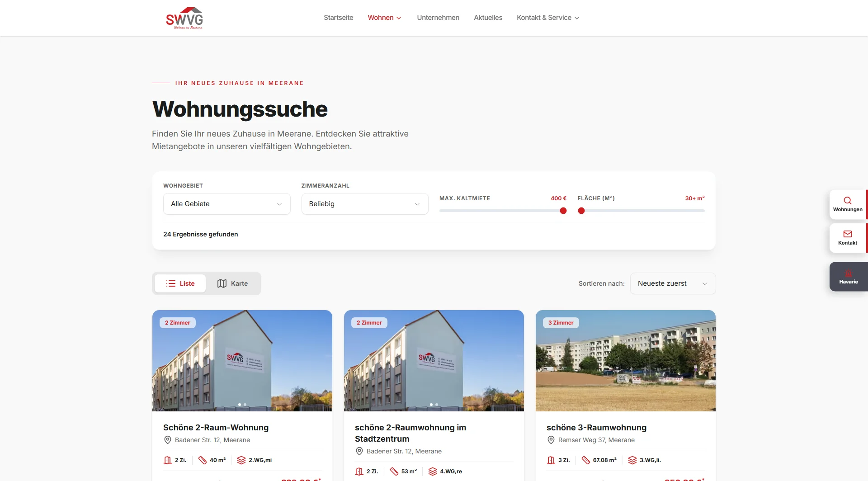Click ruler icon next to 53 m²
The image size is (868, 481).
[x=394, y=472]
